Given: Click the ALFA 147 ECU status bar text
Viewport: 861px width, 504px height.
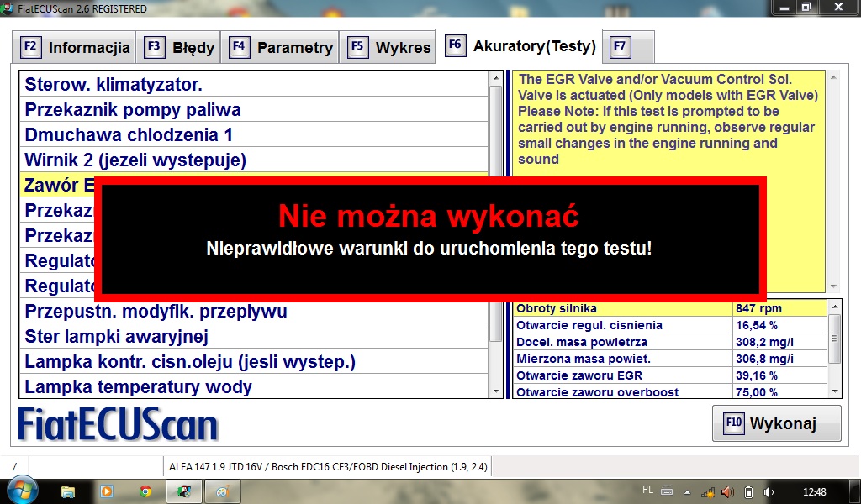Looking at the screenshot, I should click(x=328, y=467).
